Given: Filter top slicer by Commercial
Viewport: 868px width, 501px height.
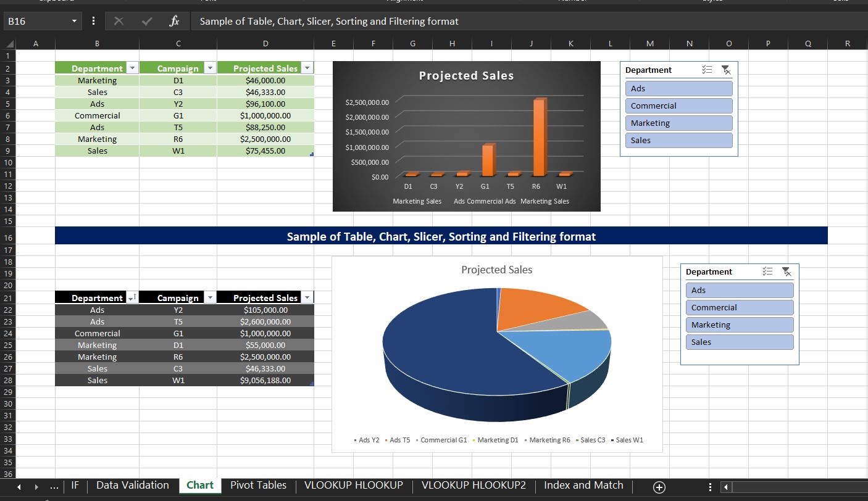Looking at the screenshot, I should pyautogui.click(x=678, y=106).
